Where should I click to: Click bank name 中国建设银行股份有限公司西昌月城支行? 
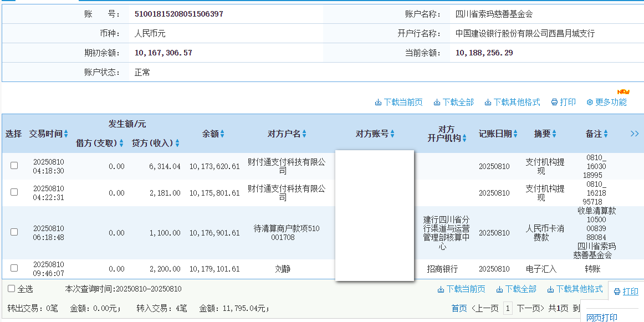(x=525, y=34)
